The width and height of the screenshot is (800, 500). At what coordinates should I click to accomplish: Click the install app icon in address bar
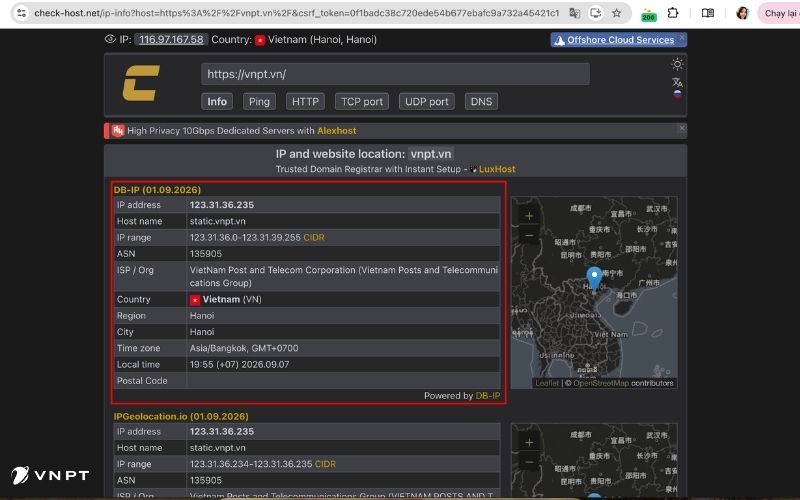coord(595,13)
